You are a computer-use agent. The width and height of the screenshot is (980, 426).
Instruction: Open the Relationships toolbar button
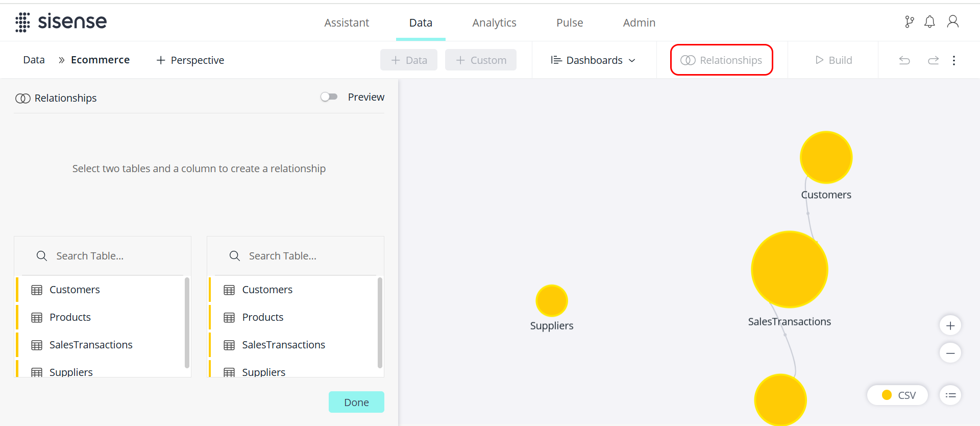[x=721, y=60]
